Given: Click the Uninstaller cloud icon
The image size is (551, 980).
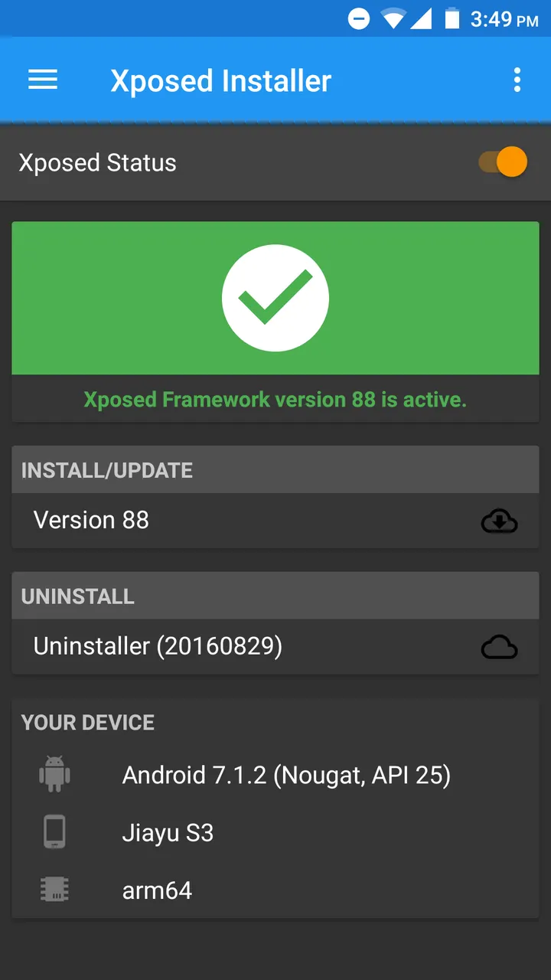Looking at the screenshot, I should [x=499, y=648].
